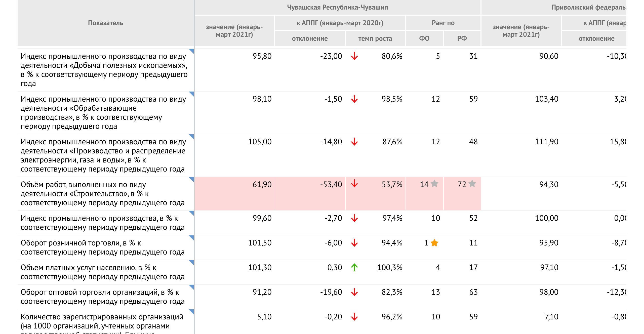Screen dimensions: 644x334
Task: Click the к АППГ (январь-март 2020г) header
Action: (x=340, y=23)
